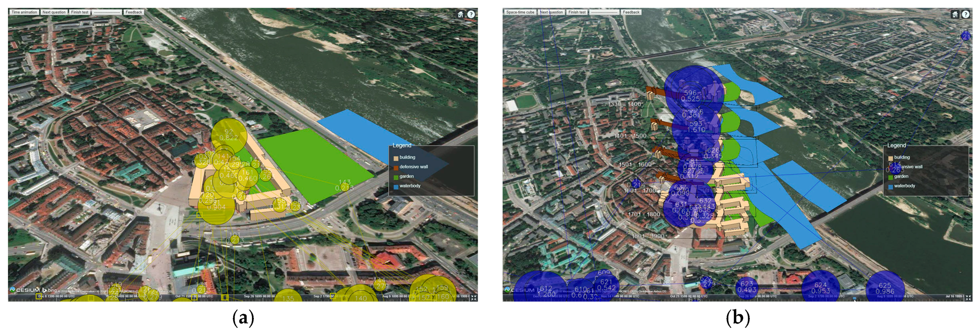Open Feedback in the left viewer

133,12
